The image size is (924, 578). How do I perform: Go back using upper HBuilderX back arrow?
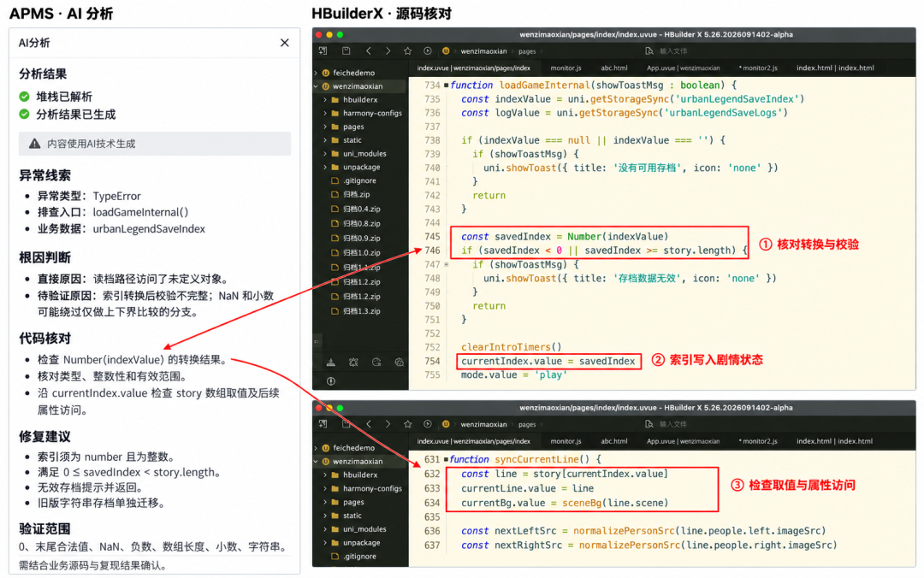[x=368, y=50]
